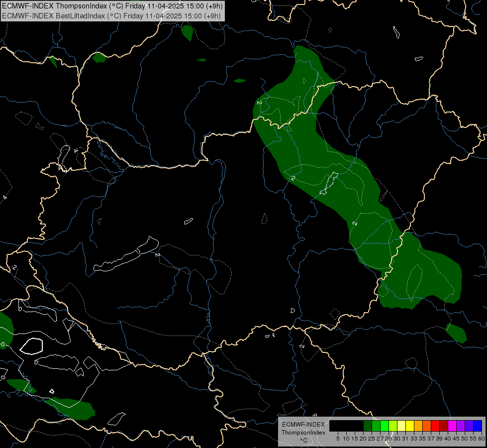Select the orange 33-35 legend swatch

click(x=418, y=426)
